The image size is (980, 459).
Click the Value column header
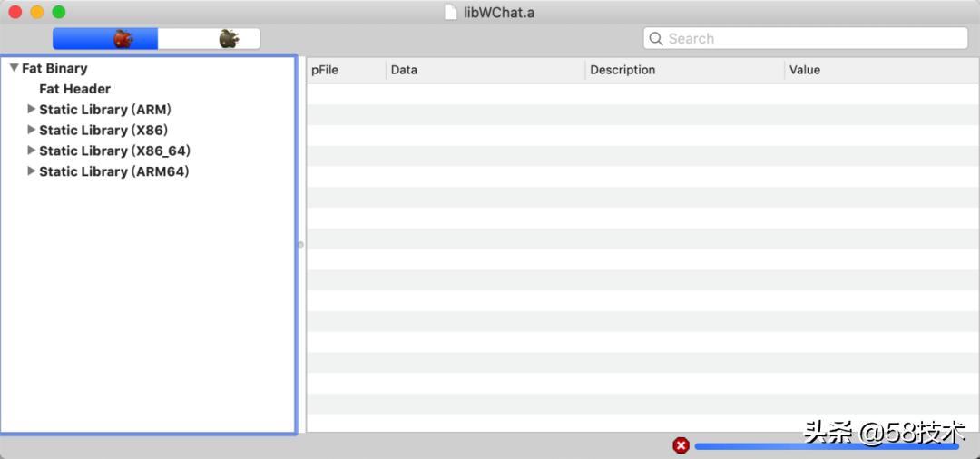[x=882, y=70]
